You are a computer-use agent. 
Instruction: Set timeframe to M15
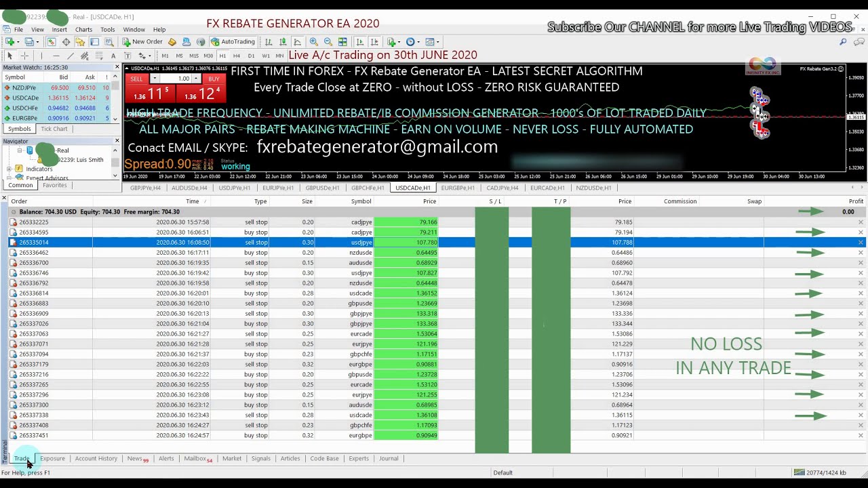point(194,56)
